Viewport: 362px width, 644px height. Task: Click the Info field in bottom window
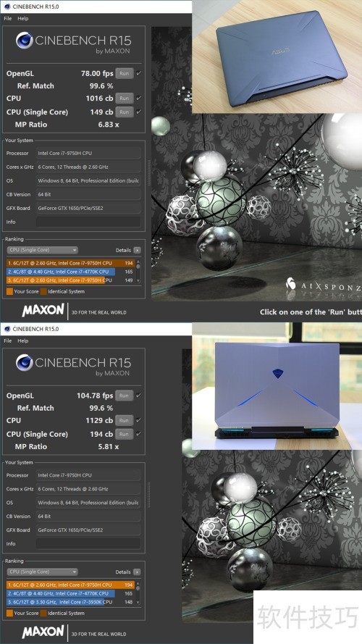tap(88, 543)
